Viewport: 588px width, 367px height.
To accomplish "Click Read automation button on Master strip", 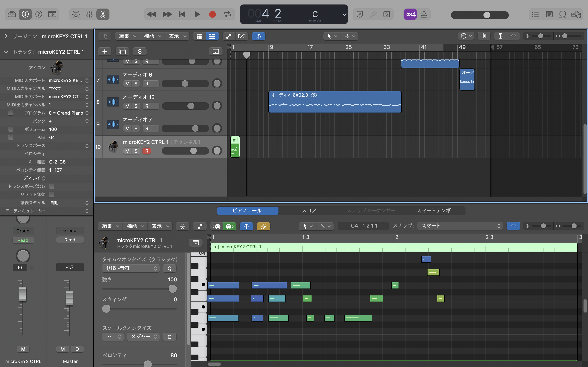I will 70,240.
